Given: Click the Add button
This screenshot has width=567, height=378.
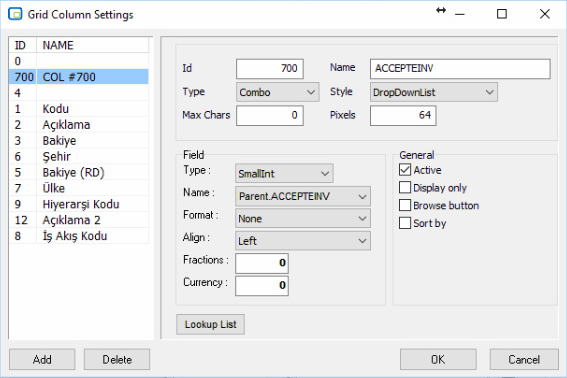Looking at the screenshot, I should click(x=42, y=360).
